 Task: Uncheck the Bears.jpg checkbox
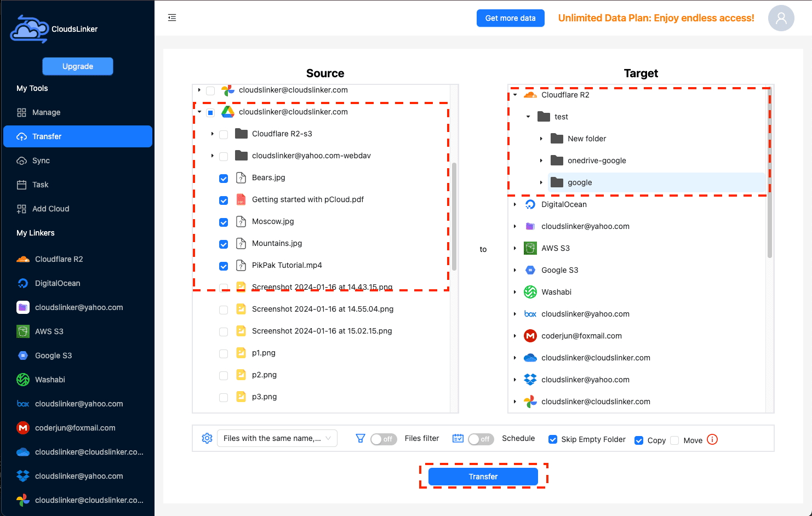tap(224, 179)
